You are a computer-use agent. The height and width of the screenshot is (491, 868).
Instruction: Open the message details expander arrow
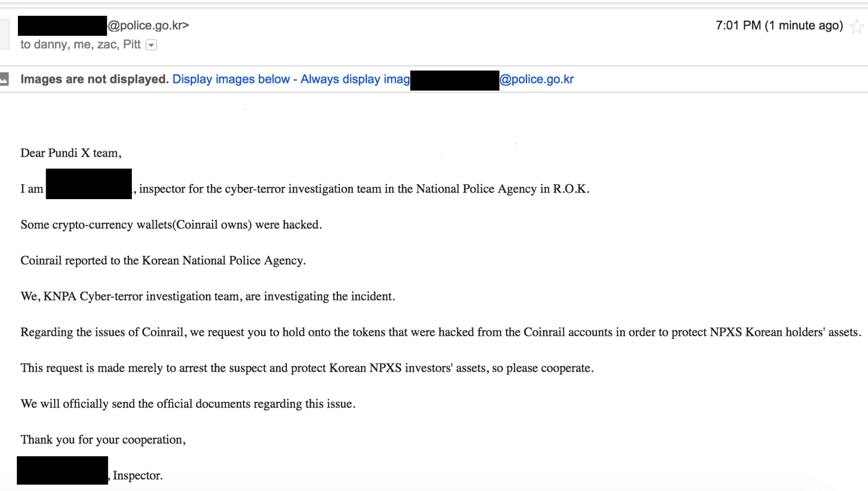[150, 44]
